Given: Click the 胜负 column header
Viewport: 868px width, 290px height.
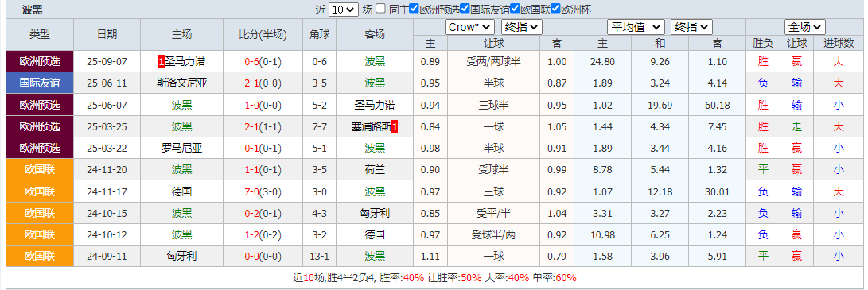Looking at the screenshot, I should [x=763, y=43].
